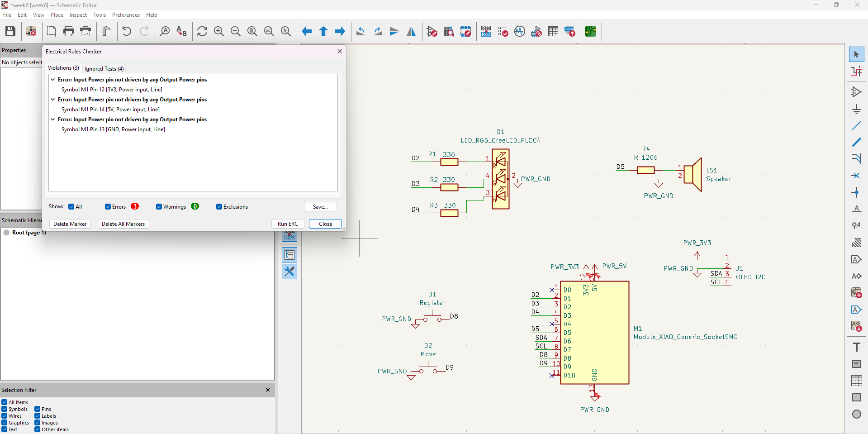Switch to Ignored Tests tab
This screenshot has width=868, height=434.
[x=104, y=69]
